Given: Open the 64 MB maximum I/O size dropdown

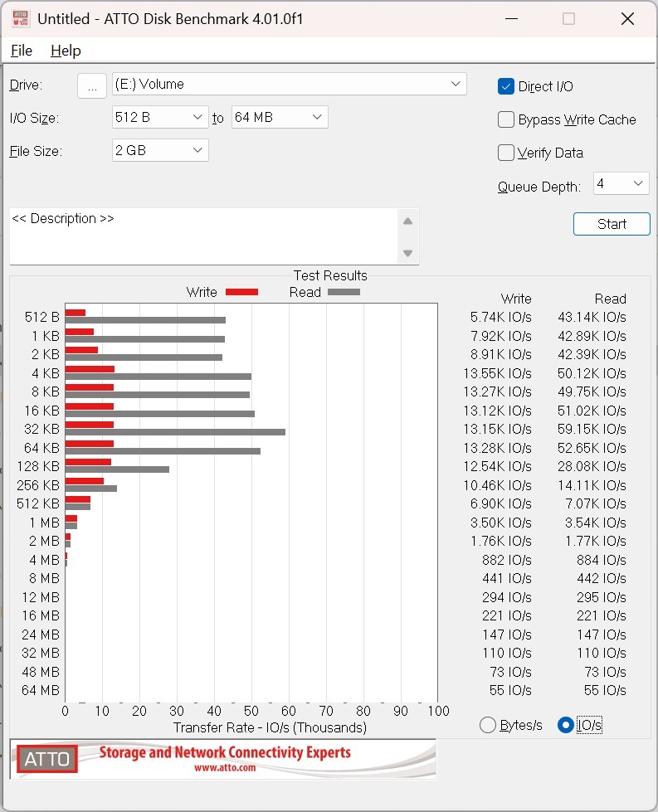Looking at the screenshot, I should (280, 118).
